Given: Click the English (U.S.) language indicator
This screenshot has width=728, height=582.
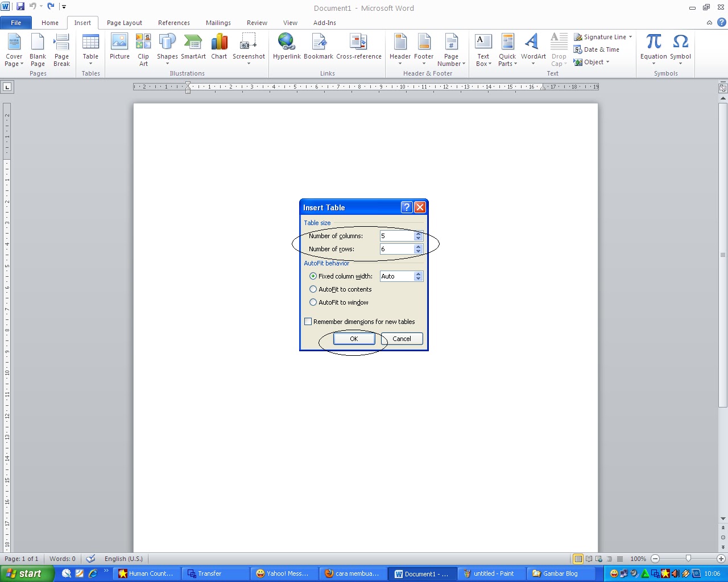Looking at the screenshot, I should point(123,559).
